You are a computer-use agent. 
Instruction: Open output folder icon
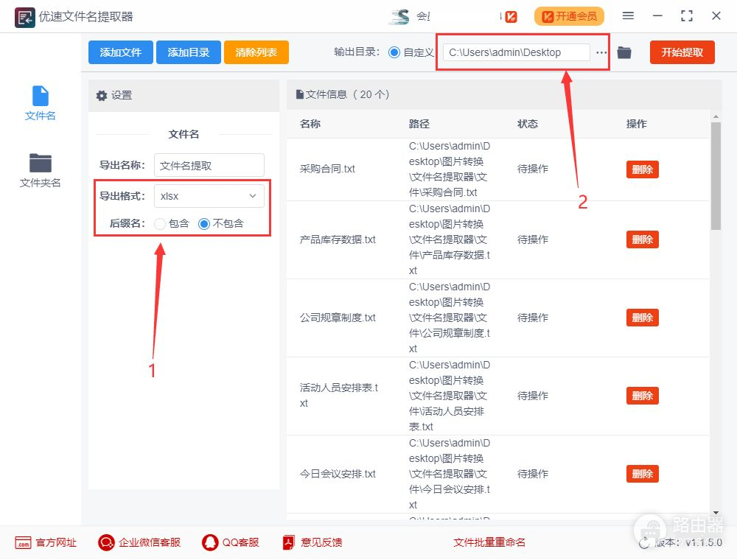pos(624,52)
